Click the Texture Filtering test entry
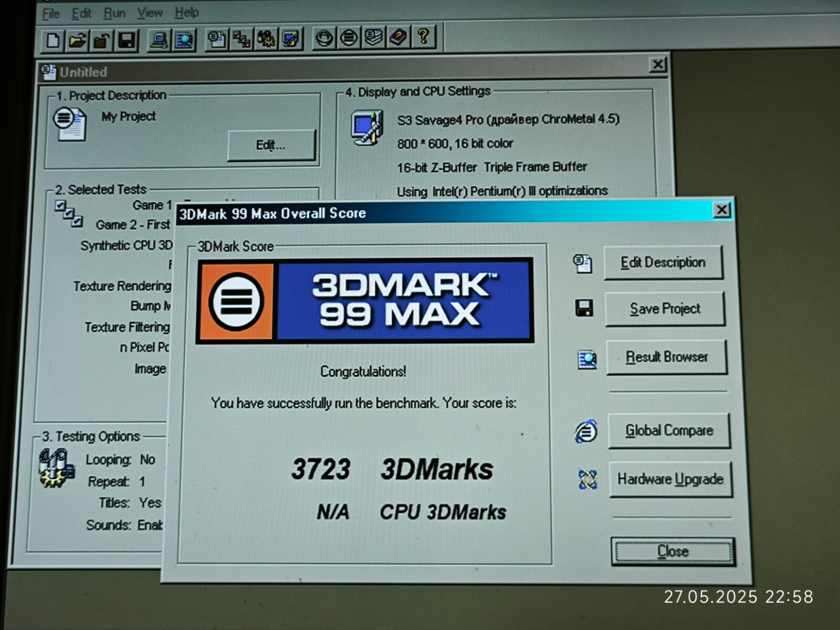This screenshot has width=840, height=630. coord(127,327)
